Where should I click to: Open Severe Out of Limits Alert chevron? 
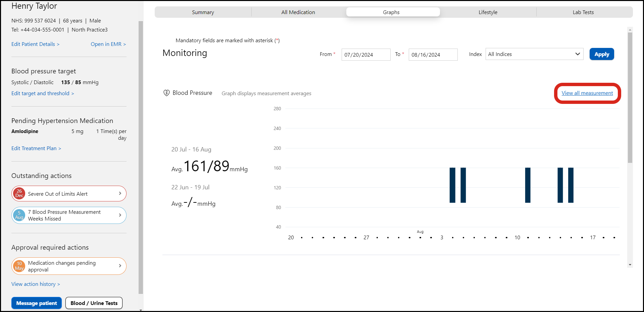(x=120, y=193)
